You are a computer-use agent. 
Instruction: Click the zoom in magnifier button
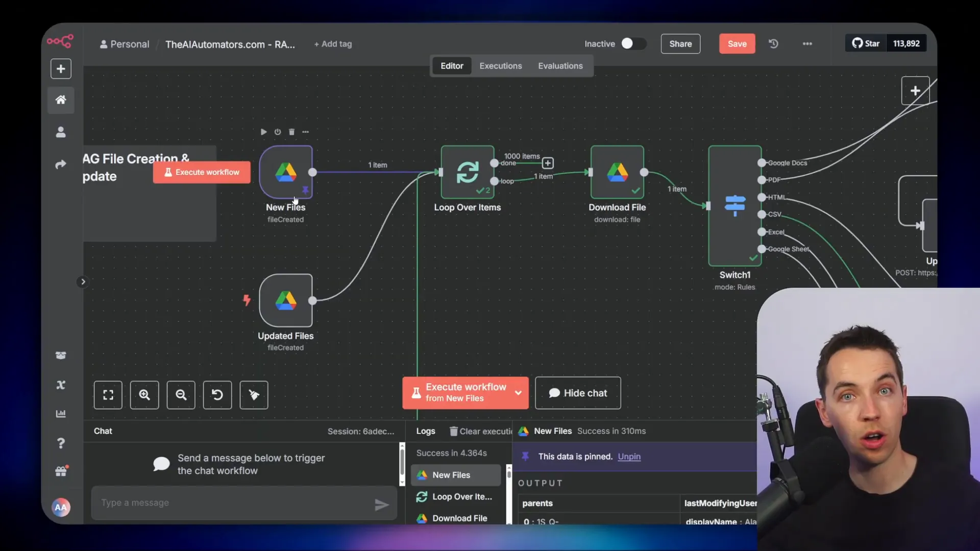point(144,395)
